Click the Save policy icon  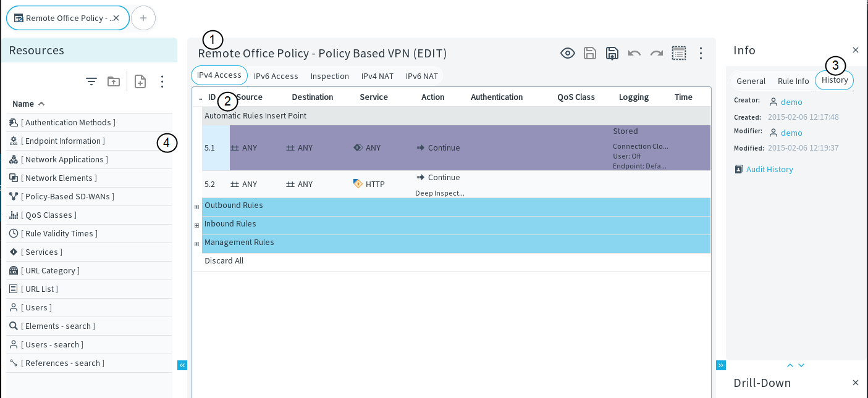(x=590, y=53)
